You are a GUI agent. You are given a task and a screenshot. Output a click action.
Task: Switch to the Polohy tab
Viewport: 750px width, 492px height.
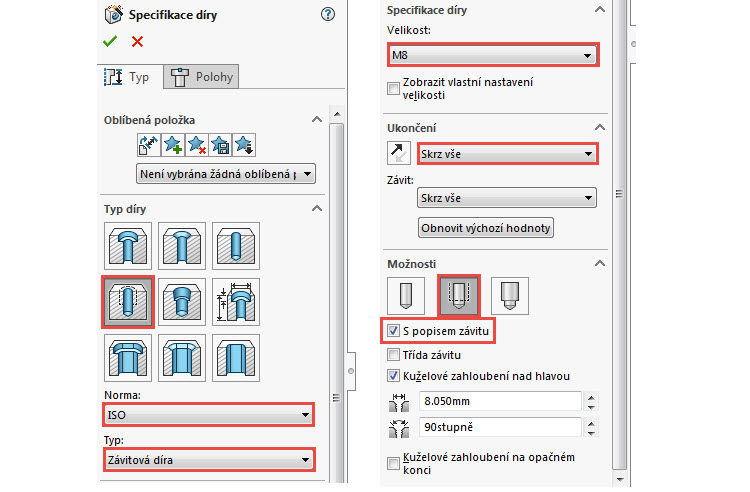tap(201, 77)
